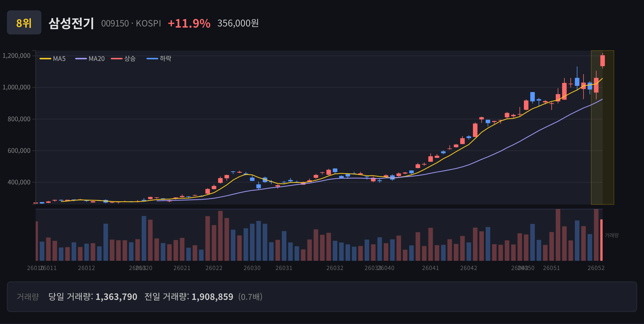Toggle the 하락 legend label
Screen dimensions: 644x324
tap(165, 59)
